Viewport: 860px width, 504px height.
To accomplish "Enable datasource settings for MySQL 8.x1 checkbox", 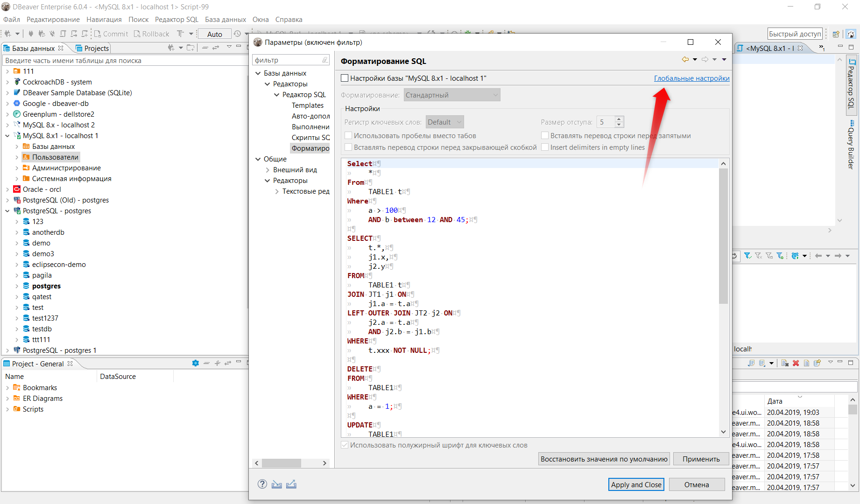I will (345, 78).
